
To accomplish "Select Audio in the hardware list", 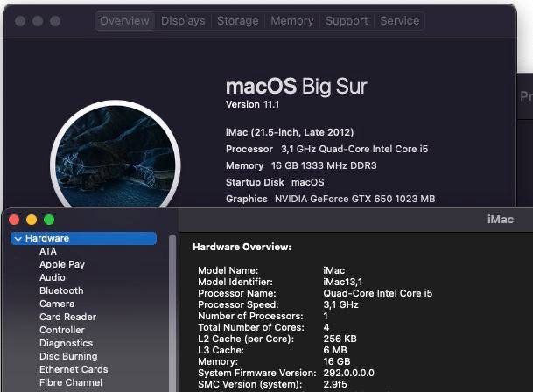I will 52,277.
